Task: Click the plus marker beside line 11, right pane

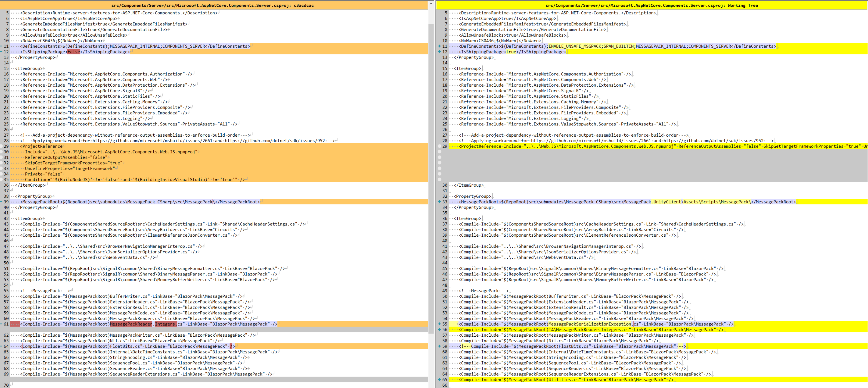Action: pyautogui.click(x=439, y=46)
